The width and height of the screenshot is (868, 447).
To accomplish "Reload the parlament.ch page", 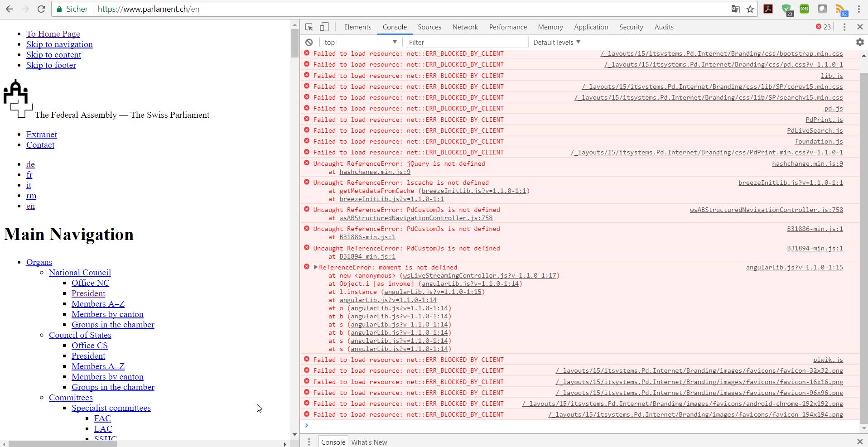I will tap(41, 9).
